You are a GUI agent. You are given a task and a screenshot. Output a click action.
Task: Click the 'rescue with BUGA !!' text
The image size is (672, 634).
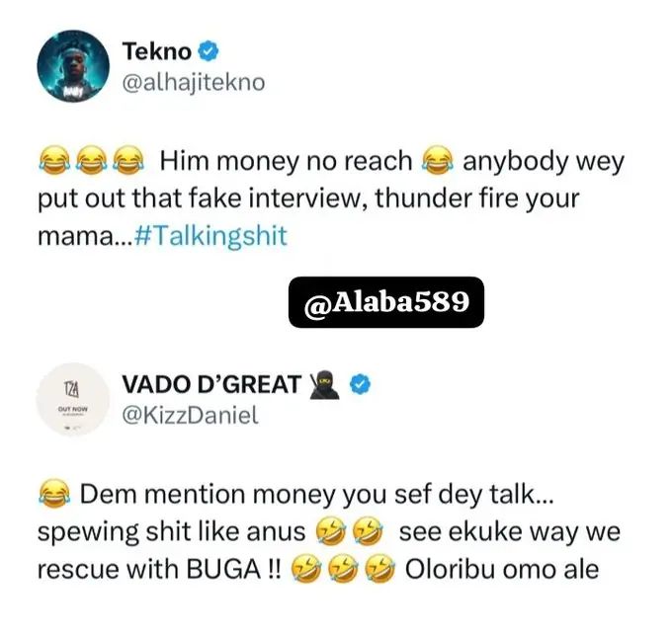159,569
